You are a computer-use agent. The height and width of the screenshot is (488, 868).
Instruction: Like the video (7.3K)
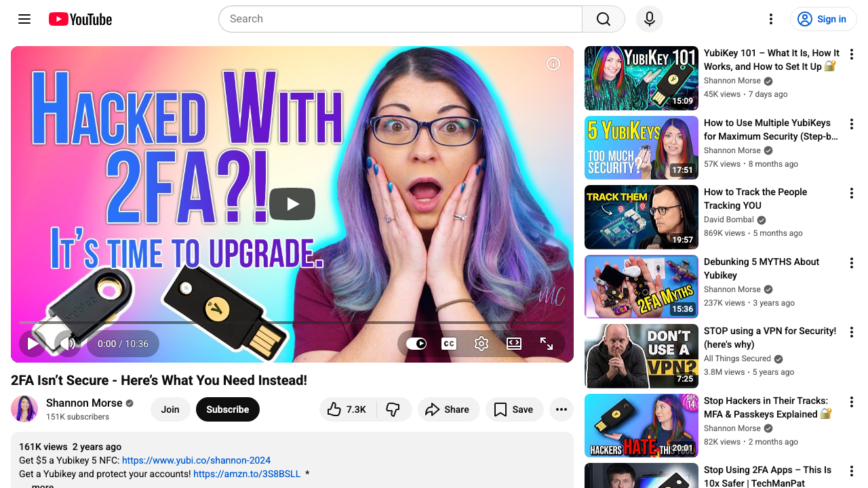(347, 409)
